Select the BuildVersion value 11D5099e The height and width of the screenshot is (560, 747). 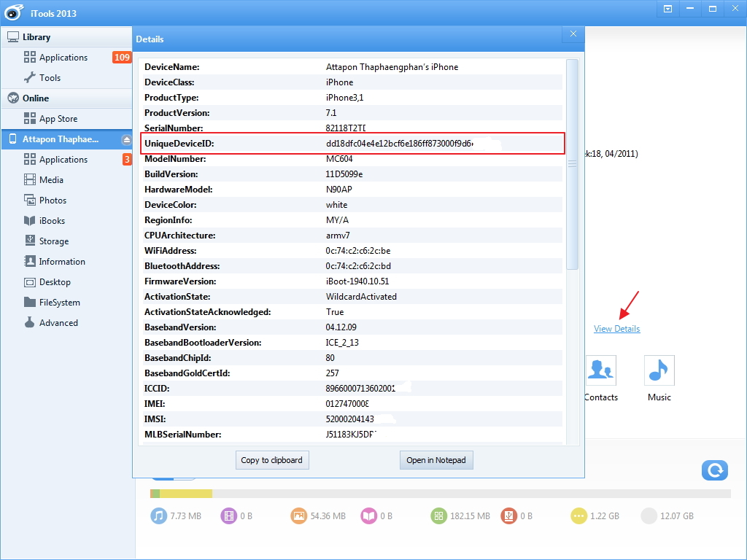pos(344,174)
